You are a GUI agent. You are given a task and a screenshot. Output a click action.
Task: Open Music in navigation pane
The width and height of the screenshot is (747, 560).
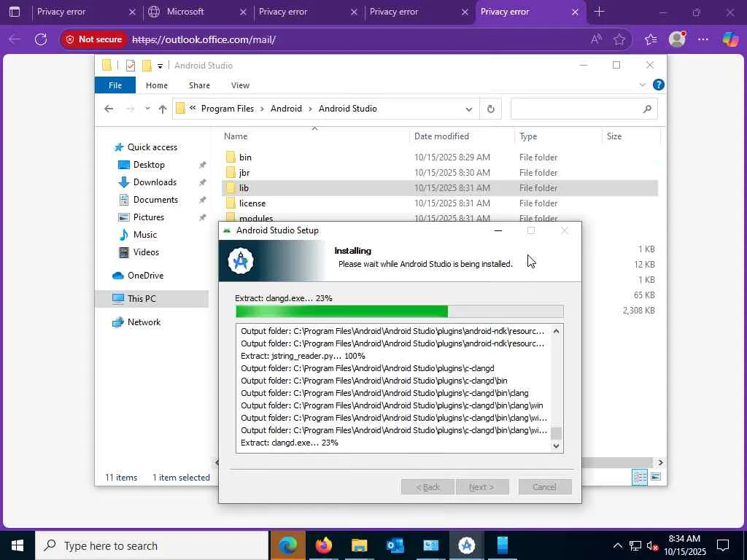click(x=145, y=235)
